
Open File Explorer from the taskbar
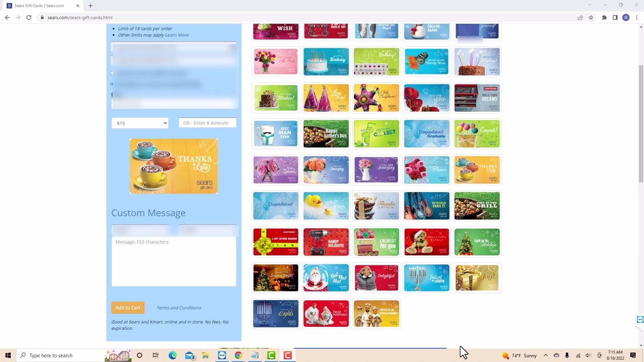205,355
